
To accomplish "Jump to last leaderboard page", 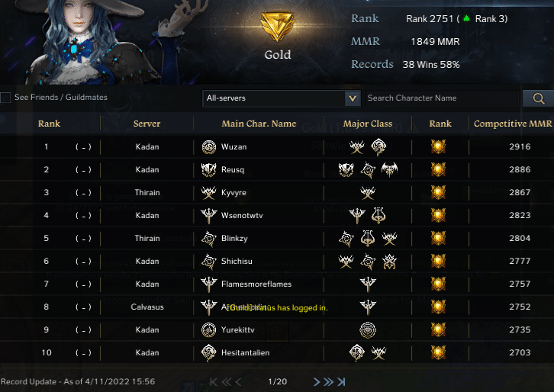I will click(341, 382).
